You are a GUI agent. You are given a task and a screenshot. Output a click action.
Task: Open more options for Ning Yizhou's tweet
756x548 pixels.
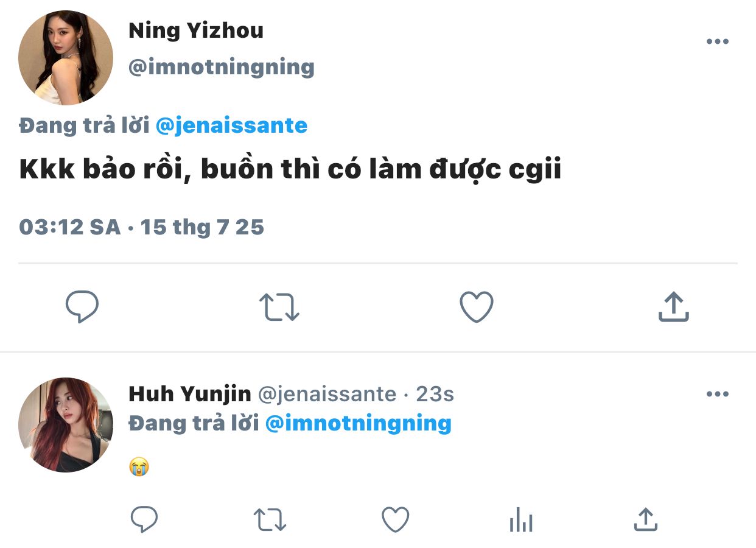(x=717, y=42)
